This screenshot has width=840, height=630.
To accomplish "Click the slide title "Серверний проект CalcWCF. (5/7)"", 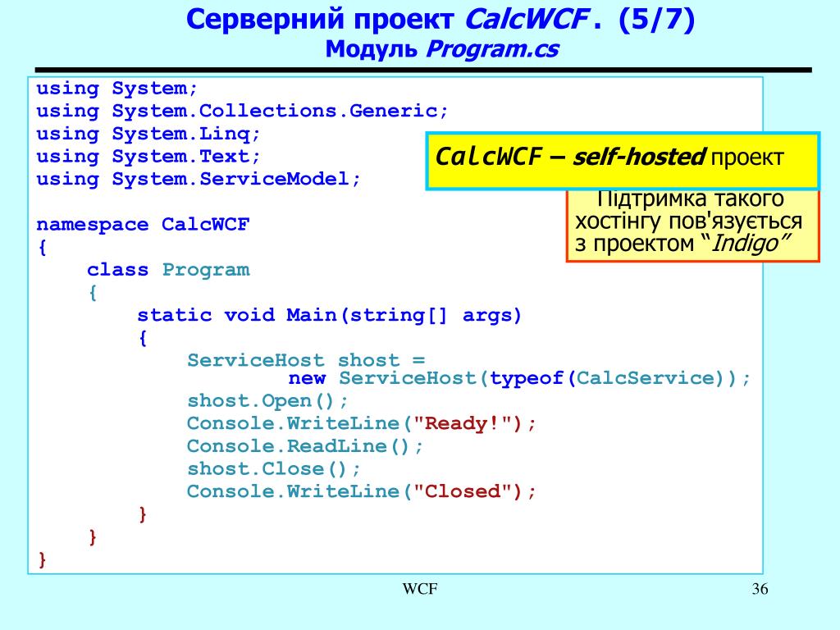I will [441, 20].
